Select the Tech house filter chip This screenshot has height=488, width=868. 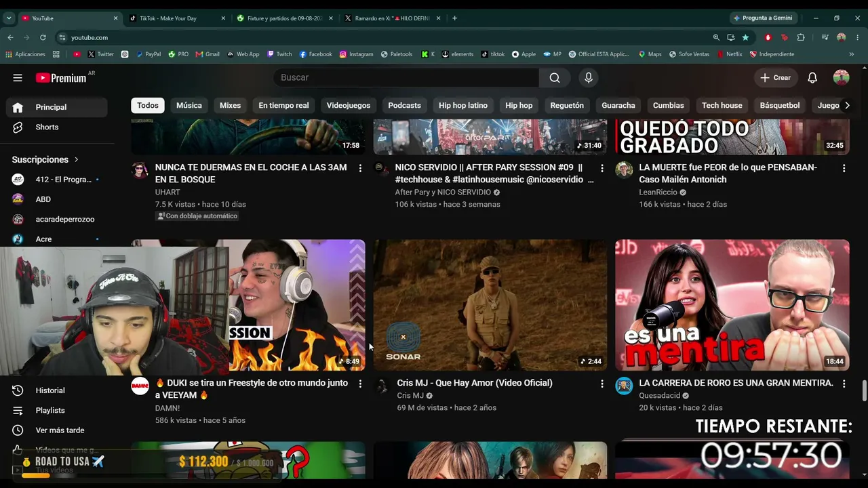tap(722, 106)
